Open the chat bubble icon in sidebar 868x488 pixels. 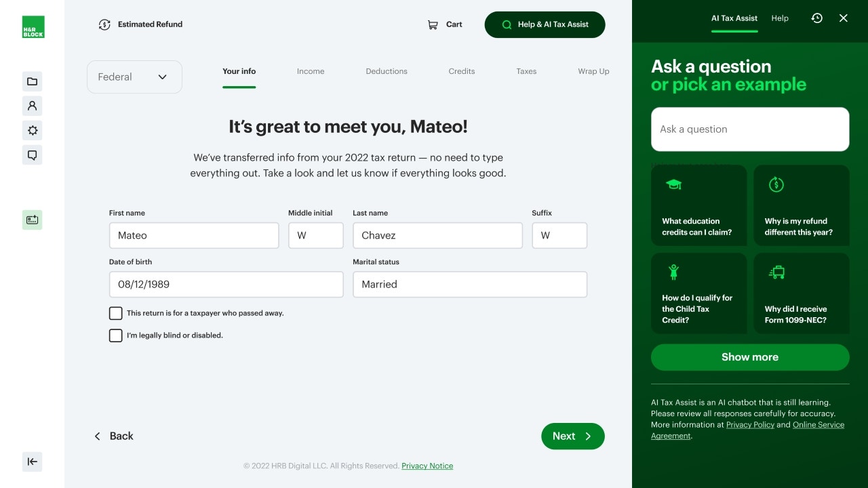click(32, 155)
